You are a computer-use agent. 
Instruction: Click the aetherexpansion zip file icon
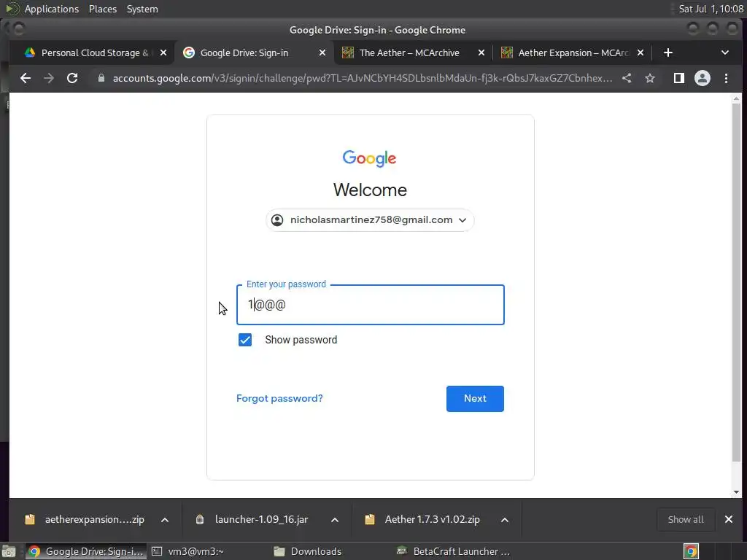click(30, 519)
